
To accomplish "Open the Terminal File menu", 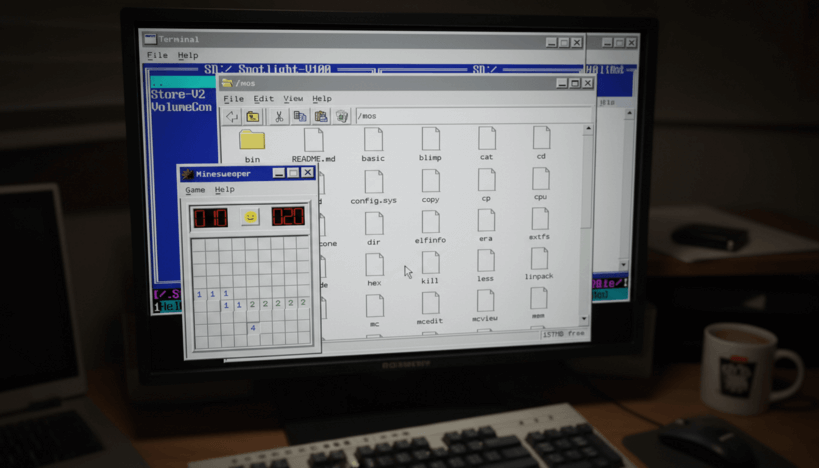I will point(157,55).
